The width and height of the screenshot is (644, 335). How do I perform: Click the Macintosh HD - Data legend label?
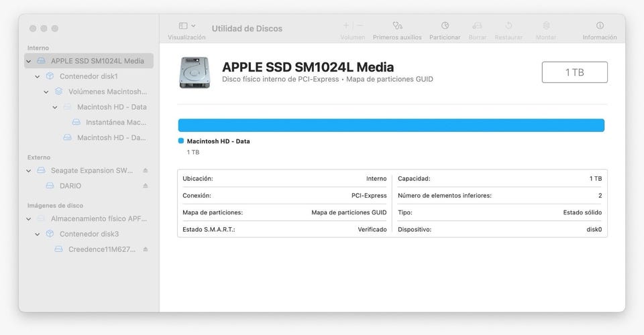click(218, 141)
